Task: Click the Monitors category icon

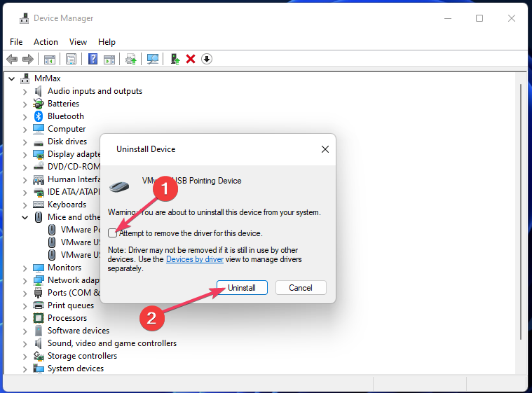Action: click(39, 268)
